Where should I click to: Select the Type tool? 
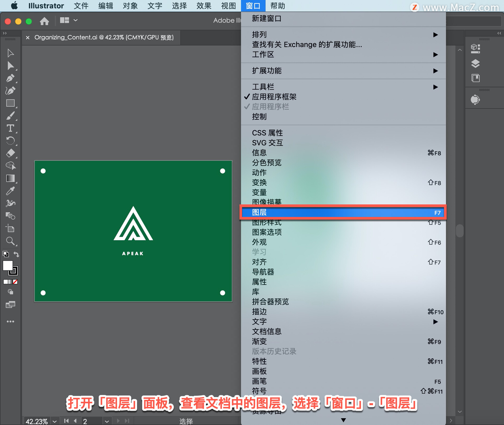click(x=10, y=128)
